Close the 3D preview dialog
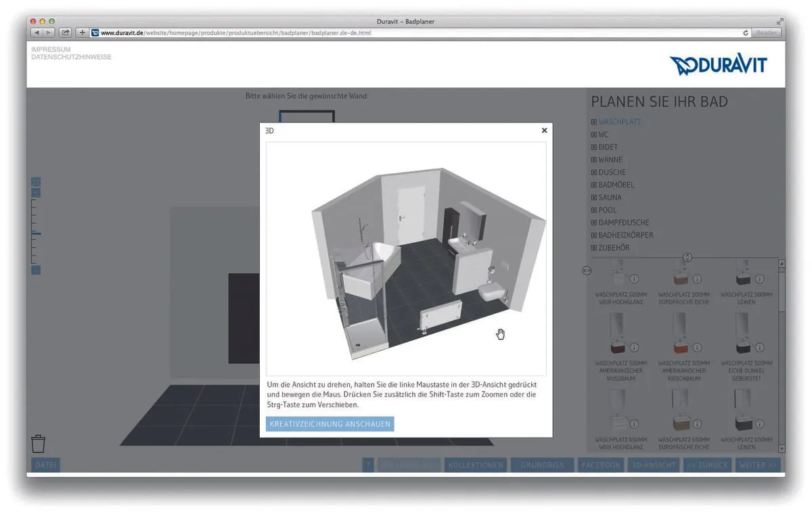Screen dimensions: 812x514 pos(544,131)
